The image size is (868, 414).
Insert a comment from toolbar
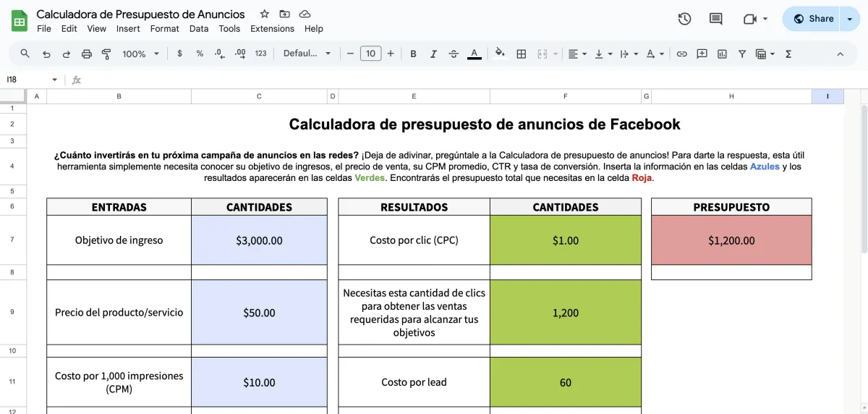coord(702,54)
